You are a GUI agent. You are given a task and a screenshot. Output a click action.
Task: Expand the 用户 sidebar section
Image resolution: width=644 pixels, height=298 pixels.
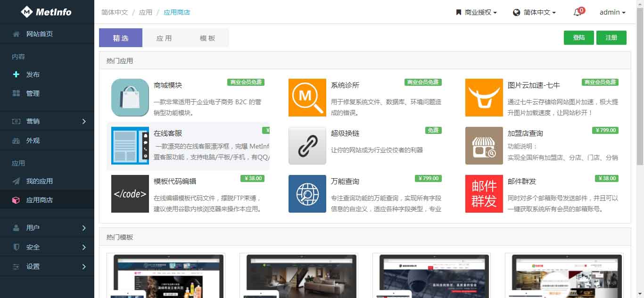coord(47,228)
